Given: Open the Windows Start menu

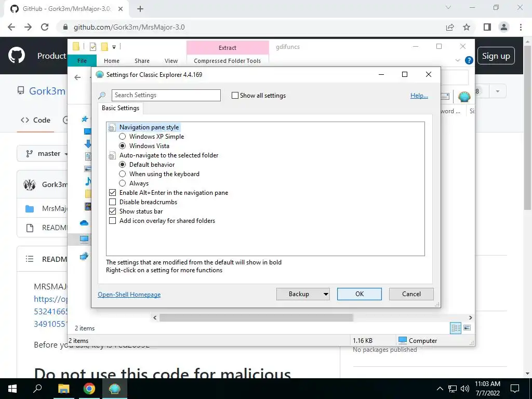Looking at the screenshot, I should (x=12, y=389).
